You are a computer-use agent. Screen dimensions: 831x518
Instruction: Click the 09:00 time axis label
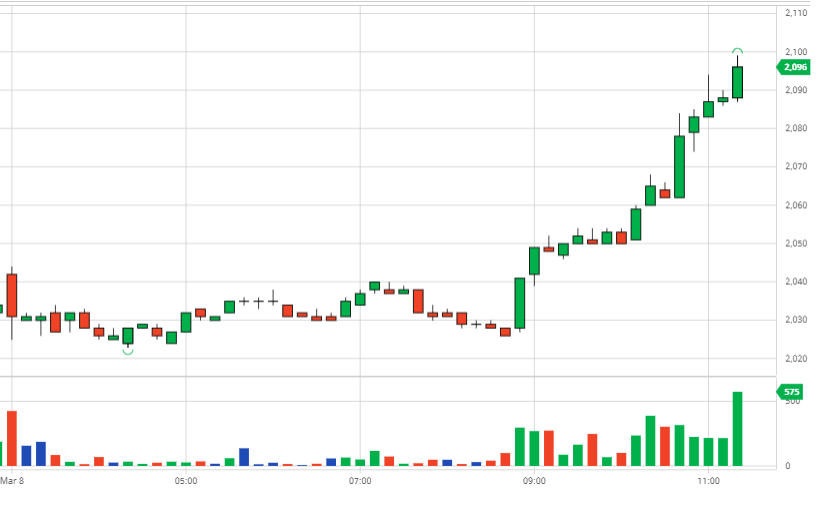click(x=534, y=481)
